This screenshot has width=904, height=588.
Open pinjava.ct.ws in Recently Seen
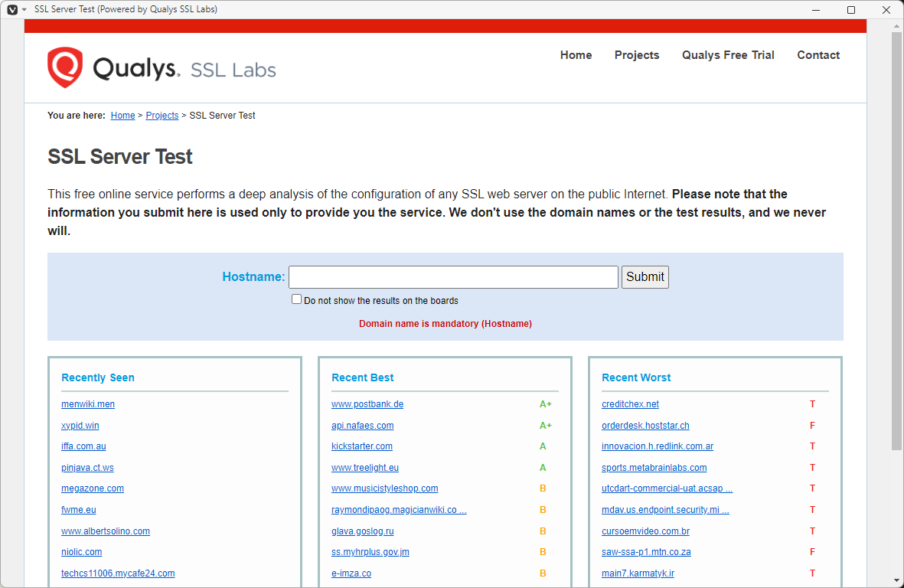click(x=87, y=468)
